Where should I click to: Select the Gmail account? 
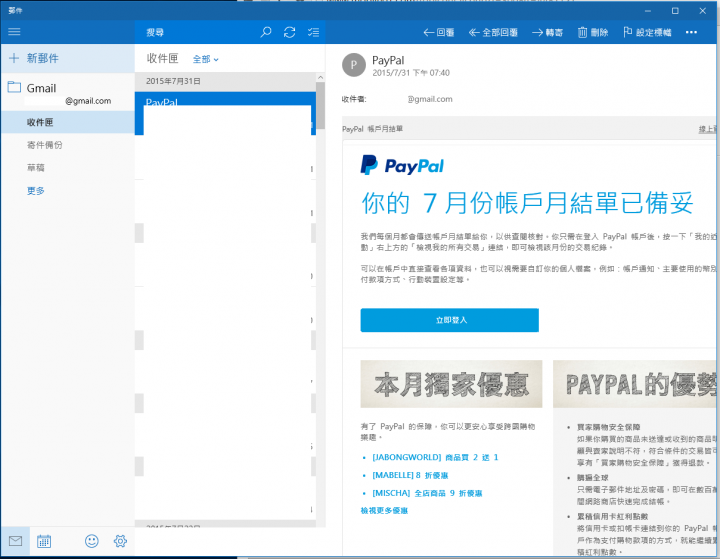(x=68, y=93)
